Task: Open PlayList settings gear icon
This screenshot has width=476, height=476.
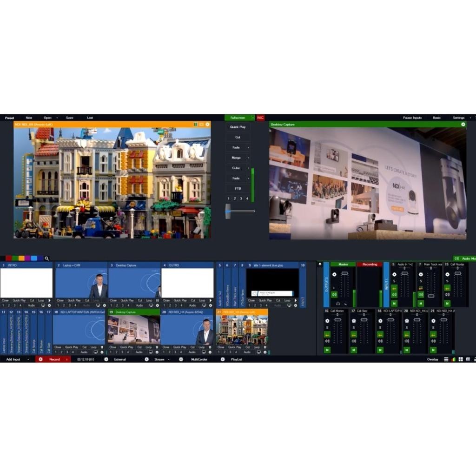Action: [223, 359]
